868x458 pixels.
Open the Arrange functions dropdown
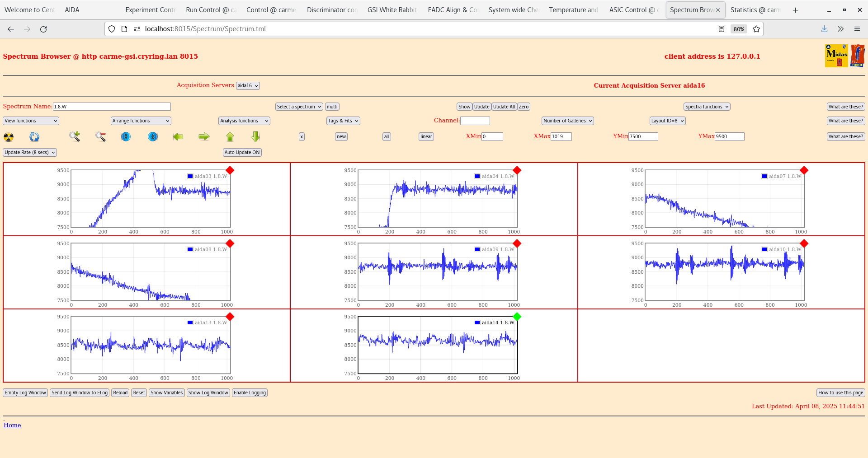pyautogui.click(x=141, y=121)
